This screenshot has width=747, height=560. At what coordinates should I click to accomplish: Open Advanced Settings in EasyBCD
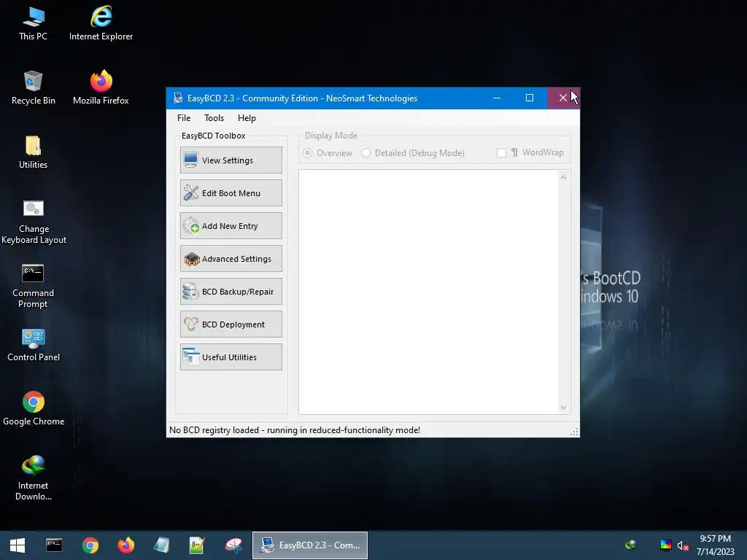pyautogui.click(x=231, y=259)
